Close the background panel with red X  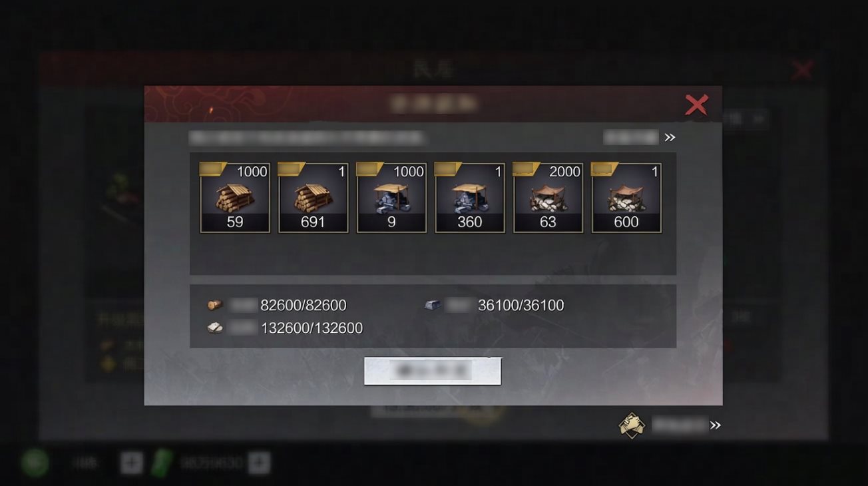(802, 69)
